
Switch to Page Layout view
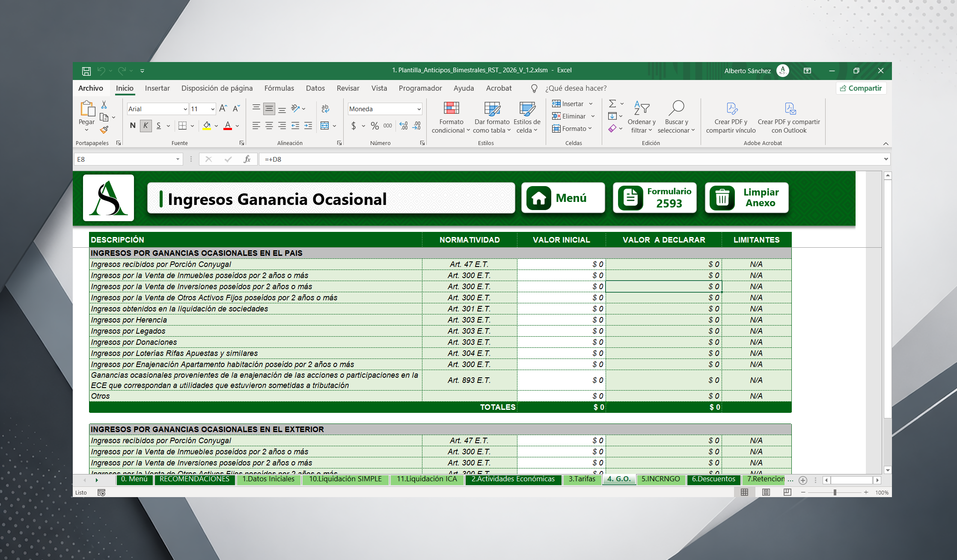point(766,492)
